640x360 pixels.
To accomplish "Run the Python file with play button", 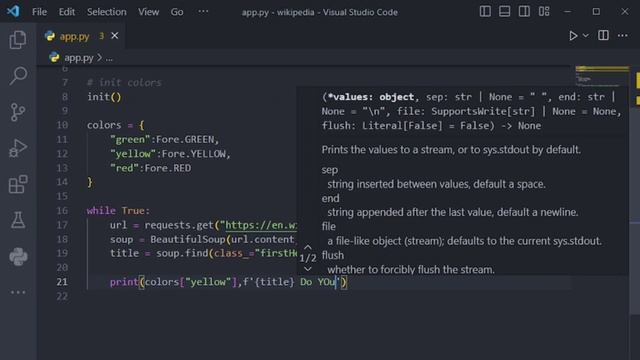I will pos(573,36).
